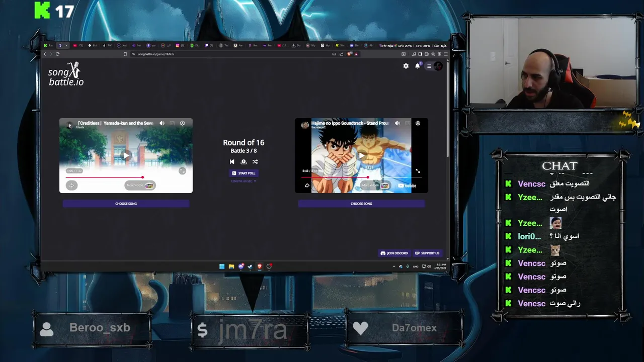Click the Yamada-kun channel avatar

click(69, 125)
